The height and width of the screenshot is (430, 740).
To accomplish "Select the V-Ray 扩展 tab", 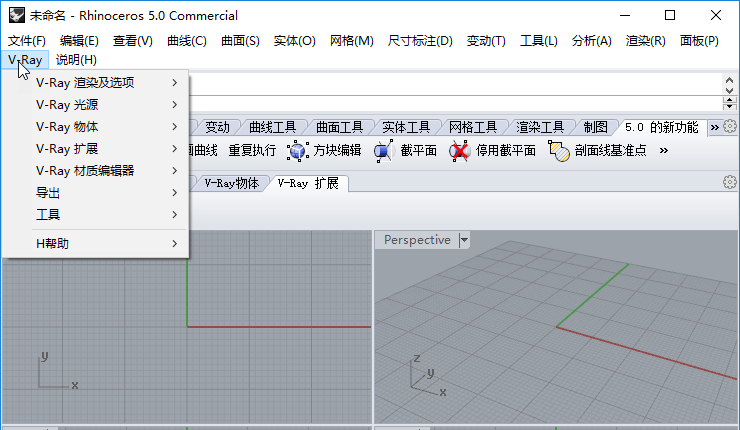I will point(308,183).
